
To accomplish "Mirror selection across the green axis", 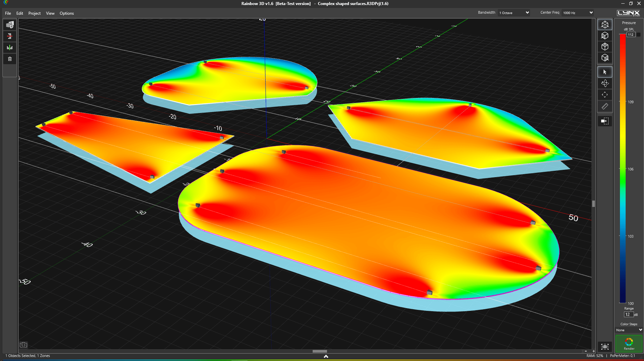I will coord(10,47).
